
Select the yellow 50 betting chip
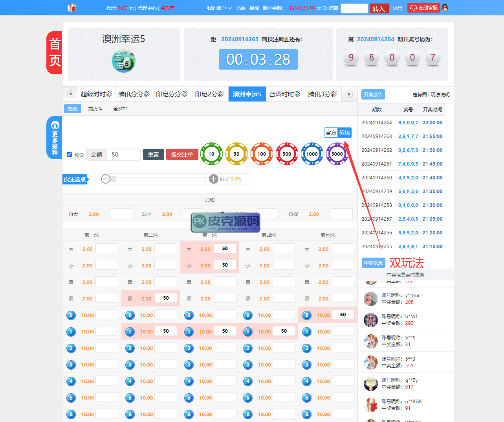(x=236, y=154)
